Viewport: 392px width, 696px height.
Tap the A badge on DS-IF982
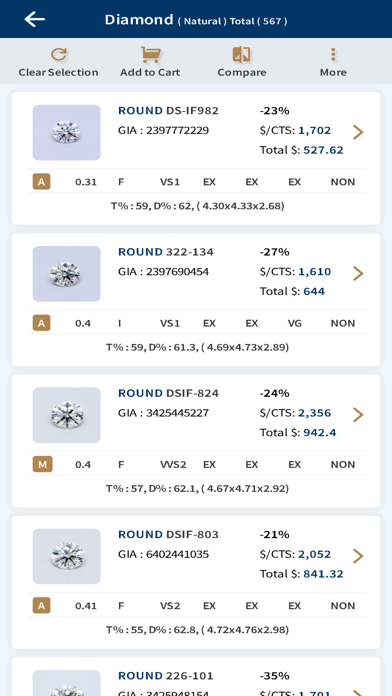coord(41,182)
